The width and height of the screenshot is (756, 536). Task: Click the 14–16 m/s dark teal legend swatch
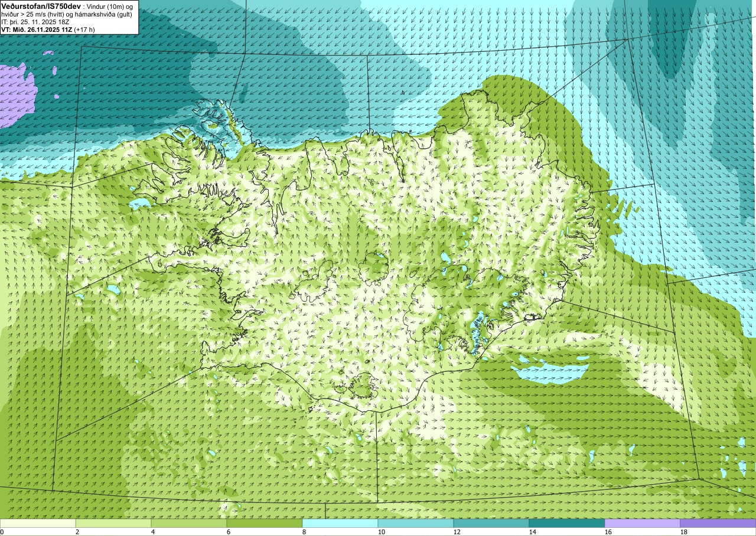point(567,523)
